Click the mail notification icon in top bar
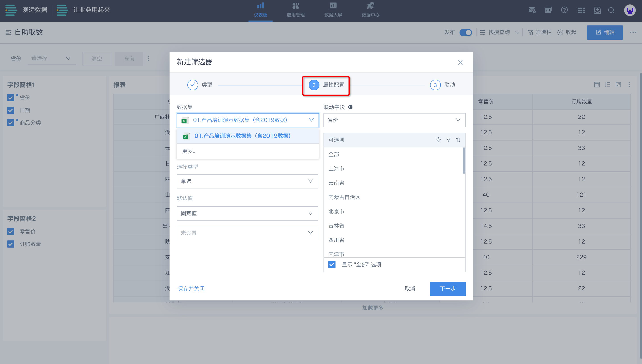This screenshot has width=642, height=364. [x=532, y=10]
